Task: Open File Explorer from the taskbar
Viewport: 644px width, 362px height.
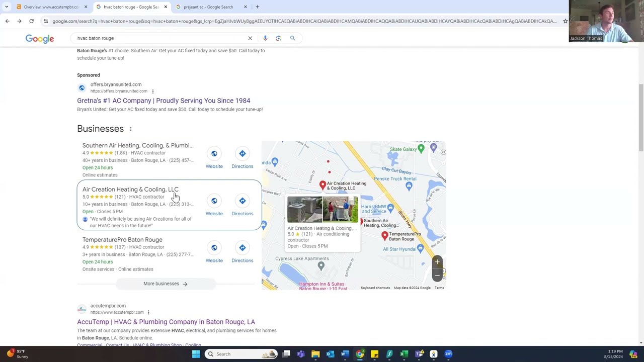Action: point(315,354)
